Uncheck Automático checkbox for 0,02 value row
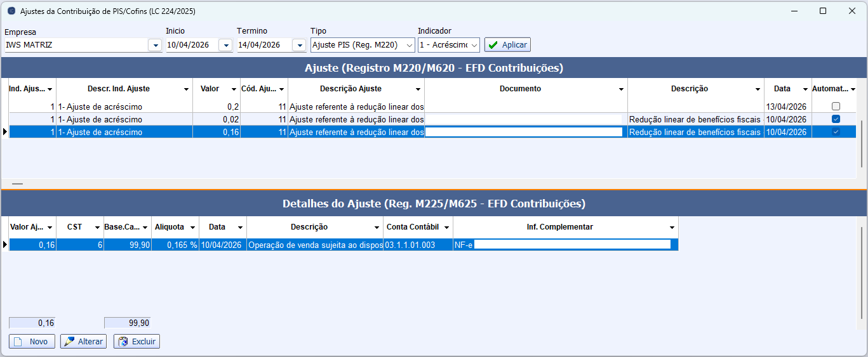 (x=836, y=119)
